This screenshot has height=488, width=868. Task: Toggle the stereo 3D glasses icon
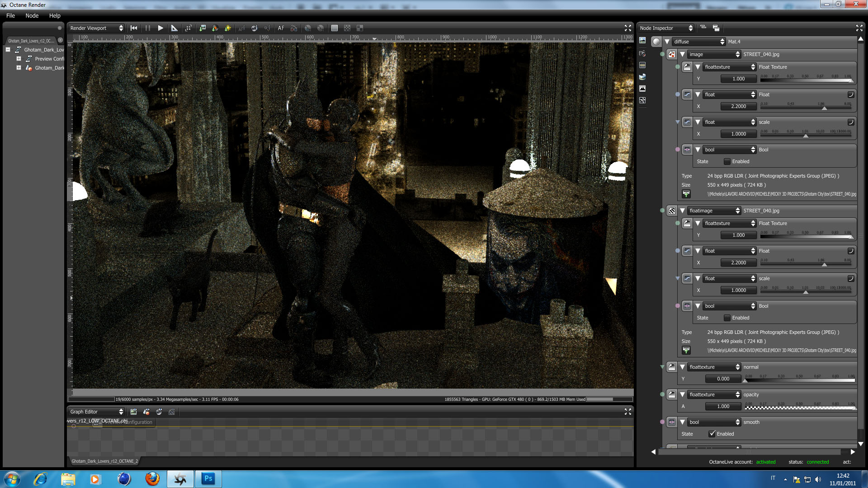294,28
